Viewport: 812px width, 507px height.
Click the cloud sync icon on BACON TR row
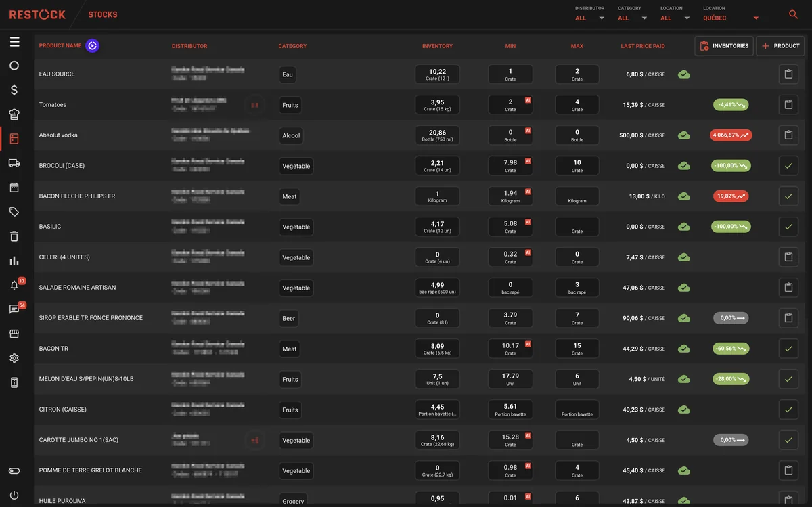tap(684, 349)
